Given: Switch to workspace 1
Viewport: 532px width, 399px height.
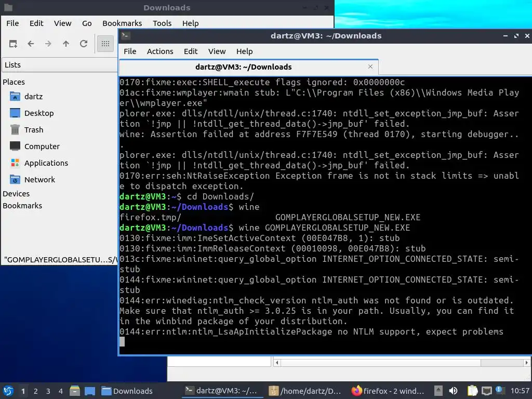Looking at the screenshot, I should 23,391.
